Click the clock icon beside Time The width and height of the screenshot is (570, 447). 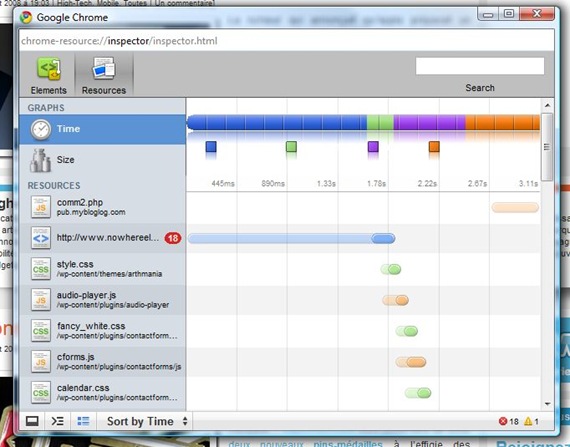pyautogui.click(x=40, y=129)
